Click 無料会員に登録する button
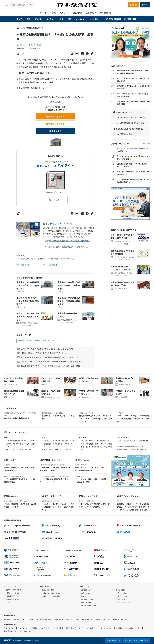 pos(55,123)
